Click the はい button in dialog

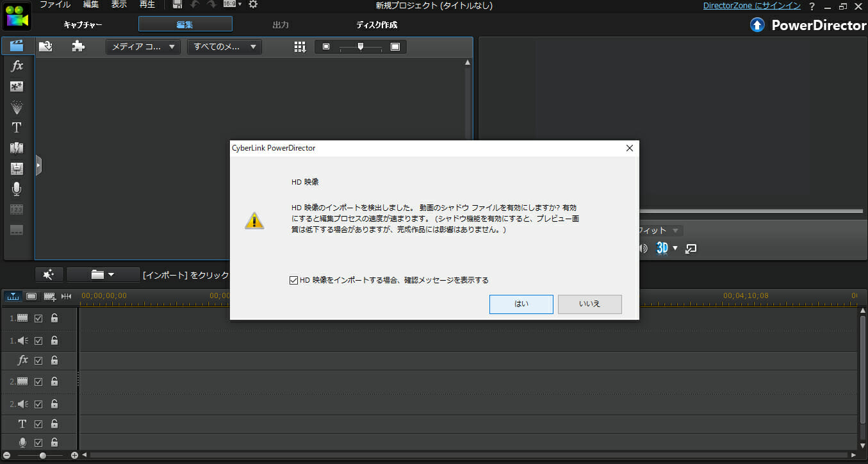521,304
